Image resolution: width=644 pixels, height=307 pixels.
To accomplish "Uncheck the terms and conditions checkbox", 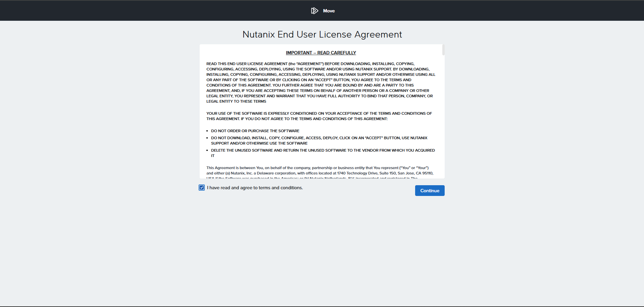I will tap(202, 188).
